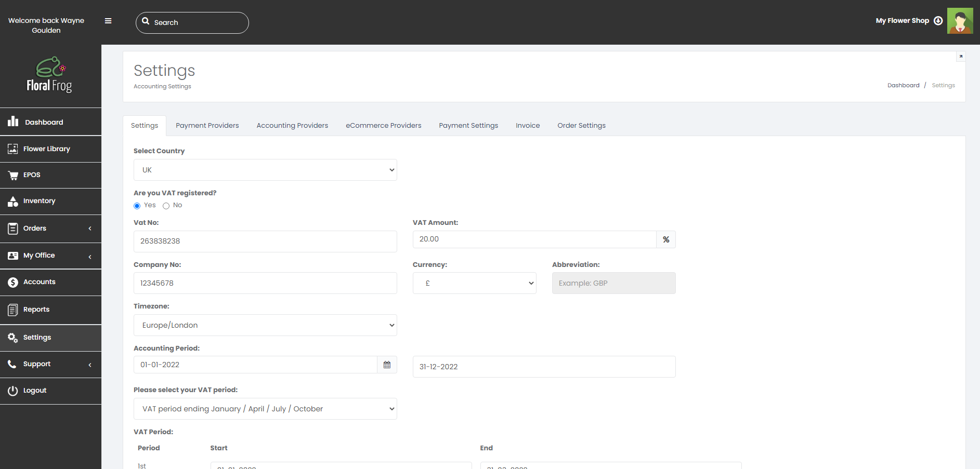The width and height of the screenshot is (980, 469).
Task: Click the Reports icon in the sidebar
Action: coord(13,309)
